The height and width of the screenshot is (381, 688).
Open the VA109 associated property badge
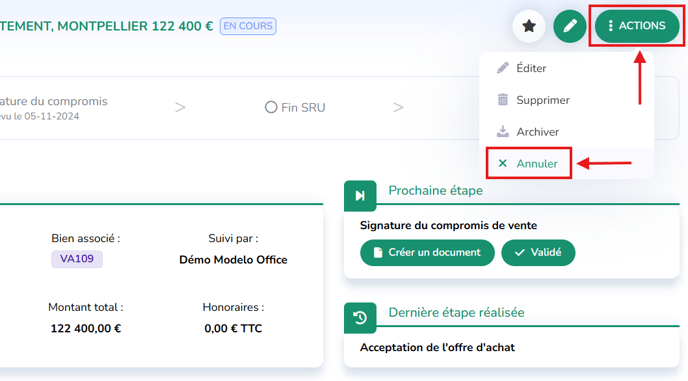(77, 259)
